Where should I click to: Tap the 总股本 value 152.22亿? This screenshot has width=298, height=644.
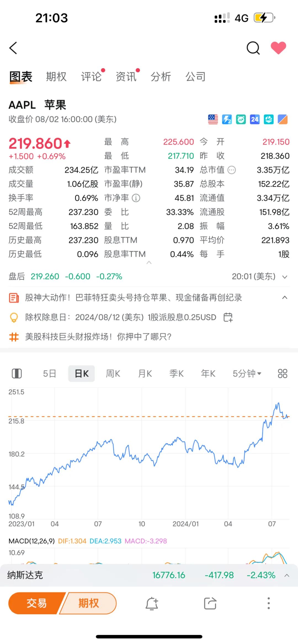[x=274, y=184]
